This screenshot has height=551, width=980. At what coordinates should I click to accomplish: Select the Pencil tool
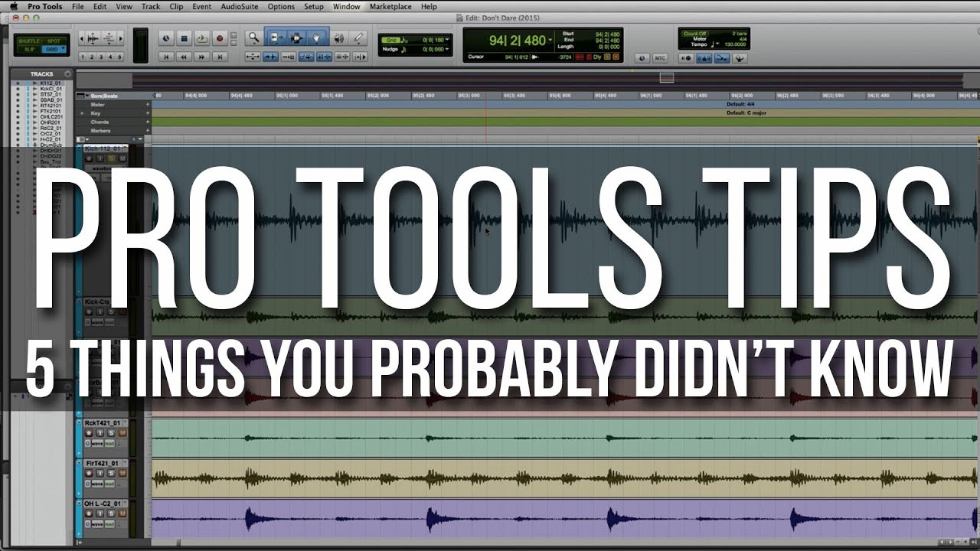tap(358, 37)
